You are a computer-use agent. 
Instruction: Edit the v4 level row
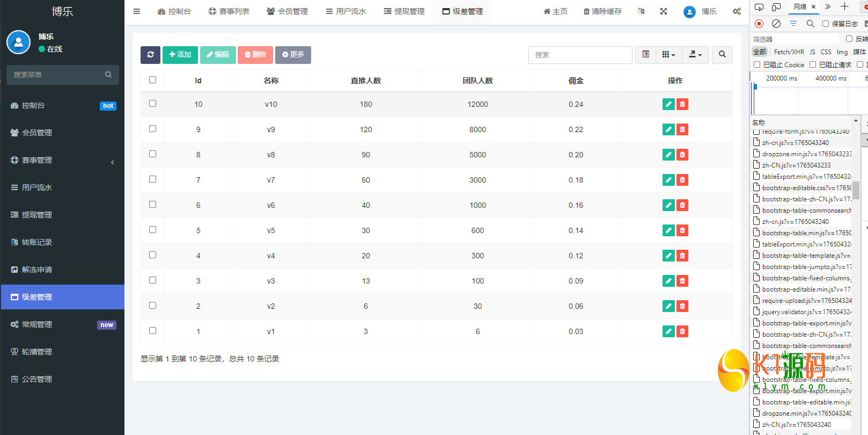(x=668, y=256)
